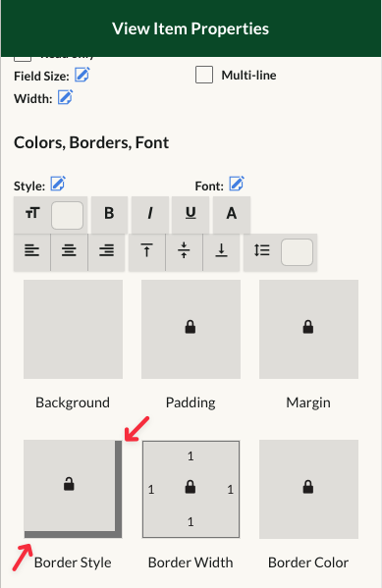Click the Margin label
Image resolution: width=382 pixels, height=588 pixels.
[308, 402]
